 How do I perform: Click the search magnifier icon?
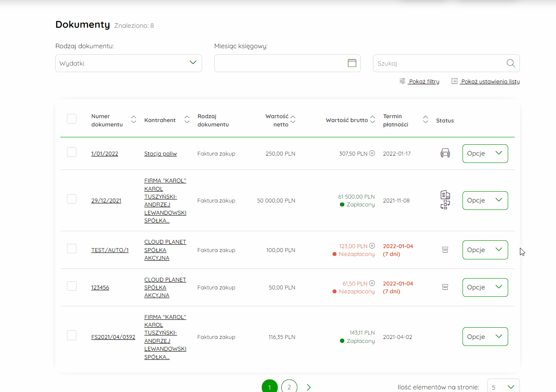[x=511, y=63]
